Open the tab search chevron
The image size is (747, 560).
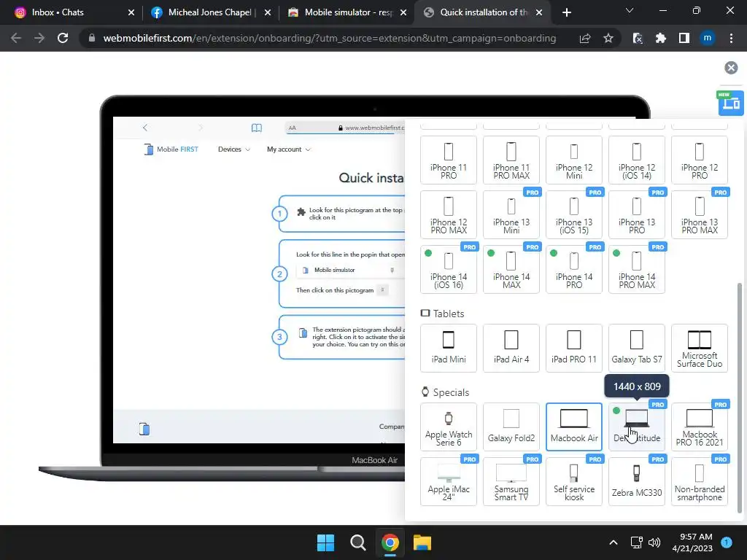click(x=630, y=10)
